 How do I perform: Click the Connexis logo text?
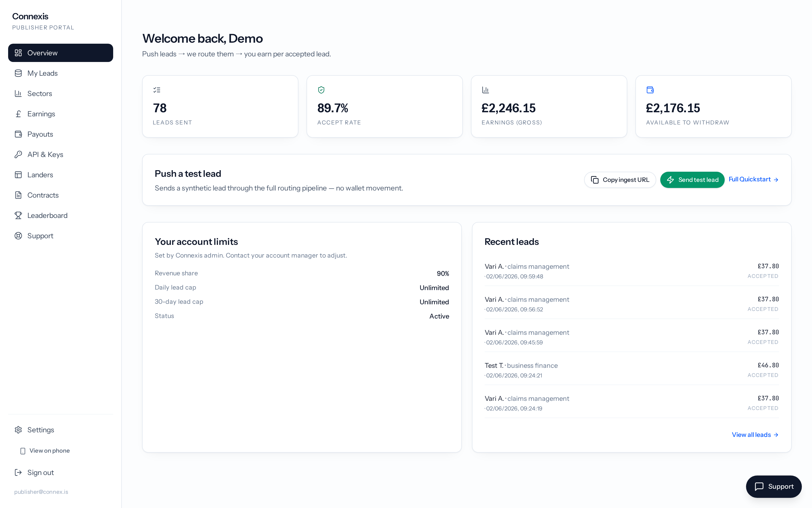click(x=30, y=16)
